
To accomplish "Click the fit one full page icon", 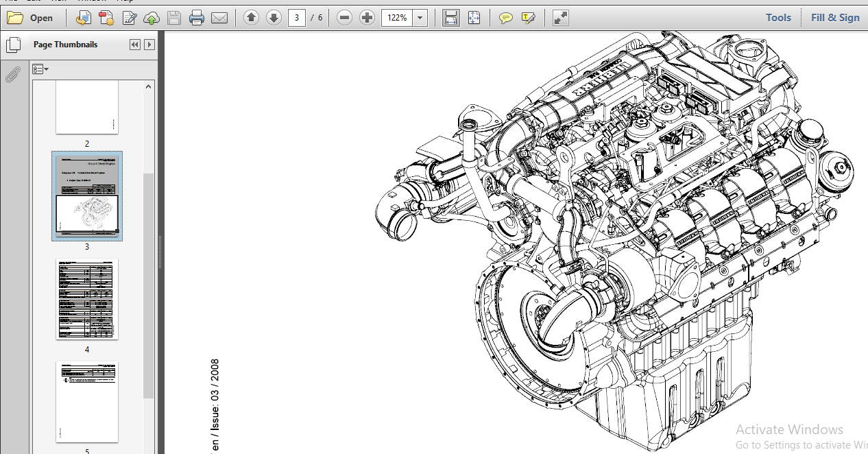I will click(x=474, y=18).
